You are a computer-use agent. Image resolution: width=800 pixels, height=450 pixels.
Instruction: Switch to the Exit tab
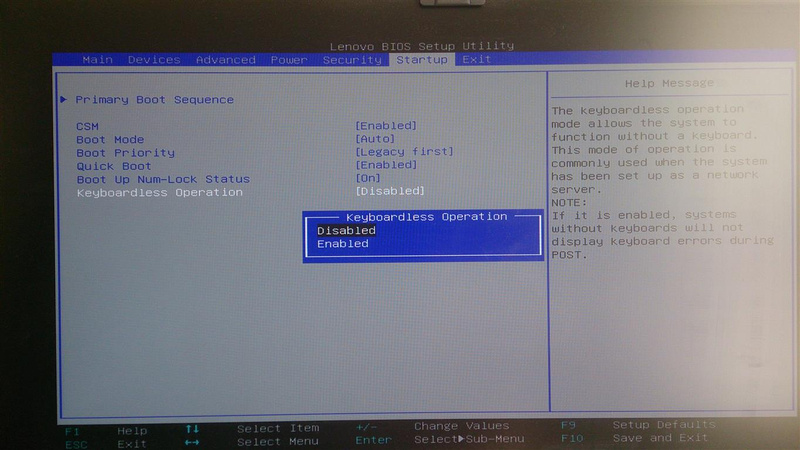click(476, 59)
